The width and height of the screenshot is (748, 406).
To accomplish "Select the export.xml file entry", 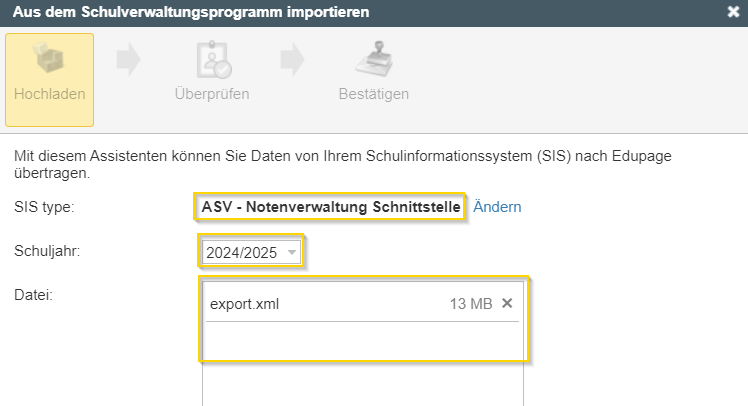I will coord(362,303).
